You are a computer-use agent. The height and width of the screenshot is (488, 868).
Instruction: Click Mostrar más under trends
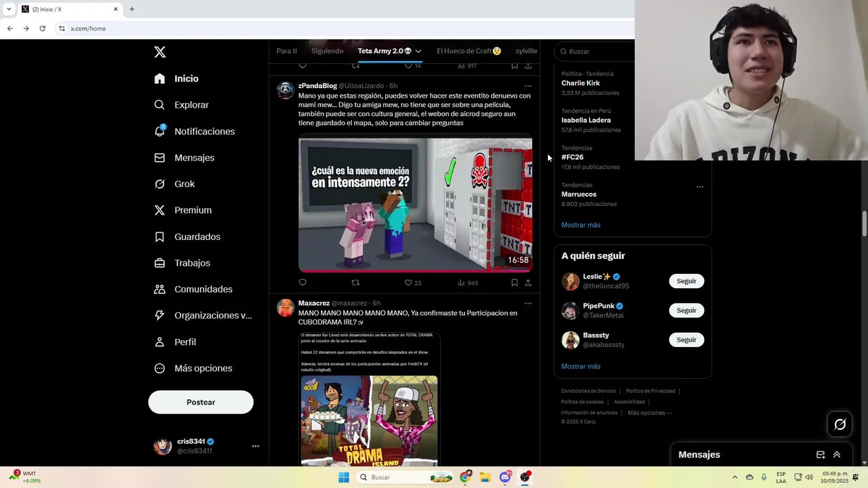point(580,225)
